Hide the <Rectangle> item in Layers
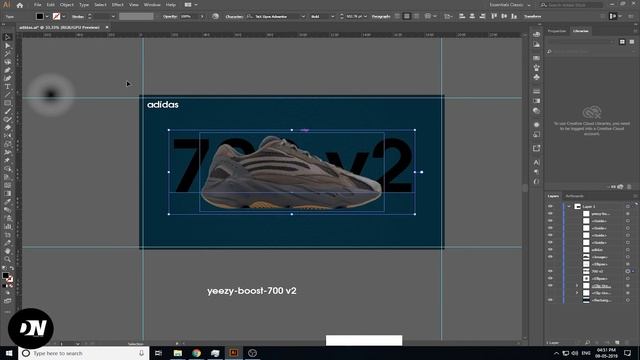640x360 pixels. pos(550,300)
